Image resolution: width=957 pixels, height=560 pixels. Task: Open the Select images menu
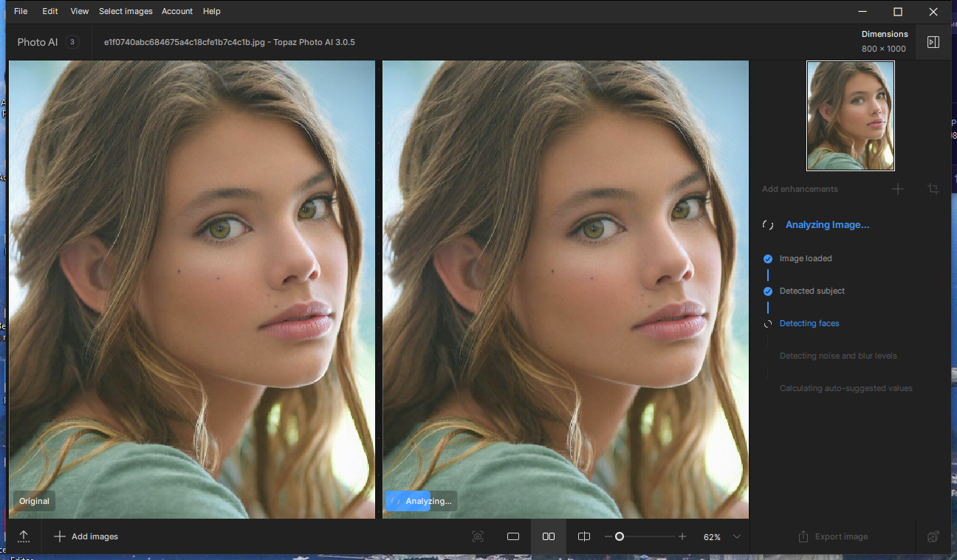pyautogui.click(x=126, y=11)
